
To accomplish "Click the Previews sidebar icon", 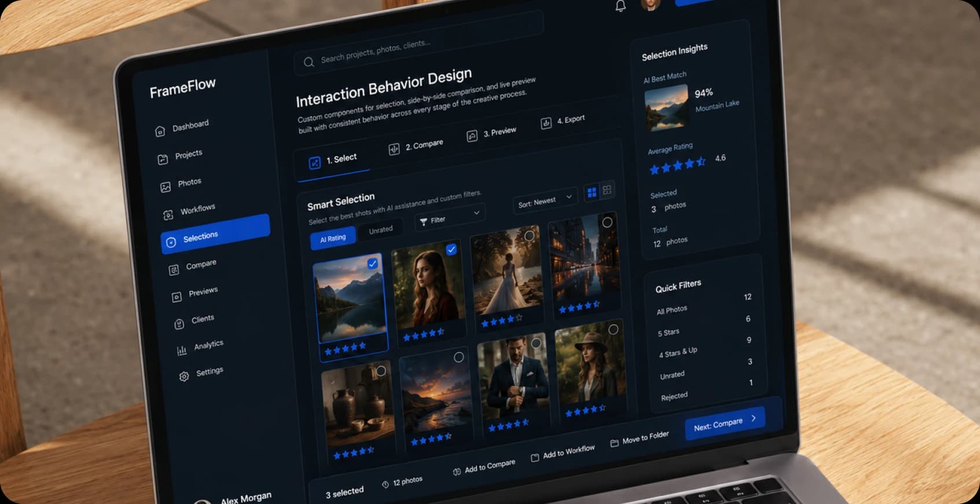I will click(x=177, y=297).
